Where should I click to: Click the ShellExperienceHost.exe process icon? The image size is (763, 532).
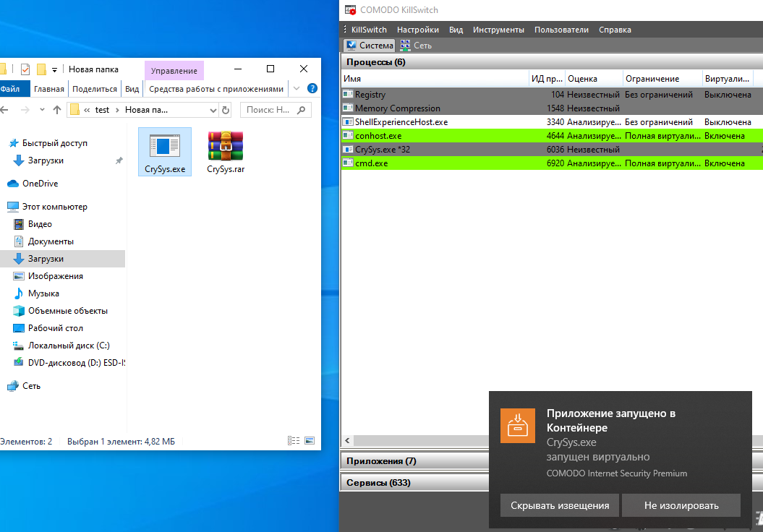(348, 121)
